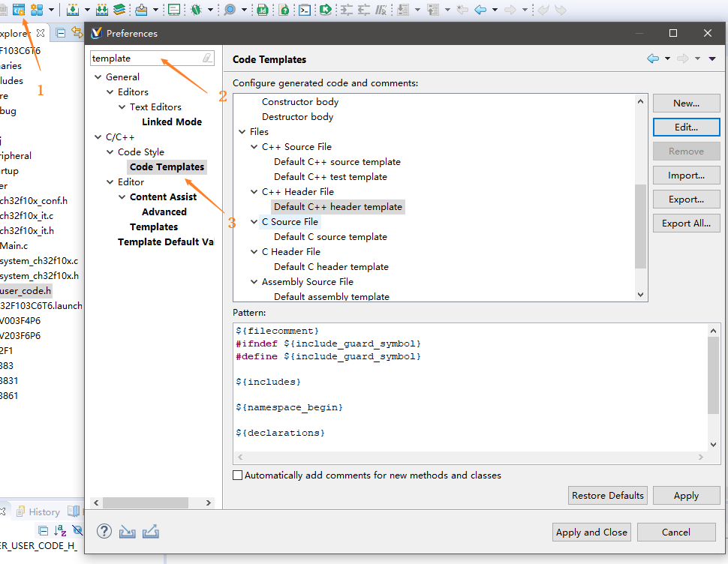This screenshot has width=728, height=564.
Task: Click the green .ld linker script icon
Action: click(263, 9)
